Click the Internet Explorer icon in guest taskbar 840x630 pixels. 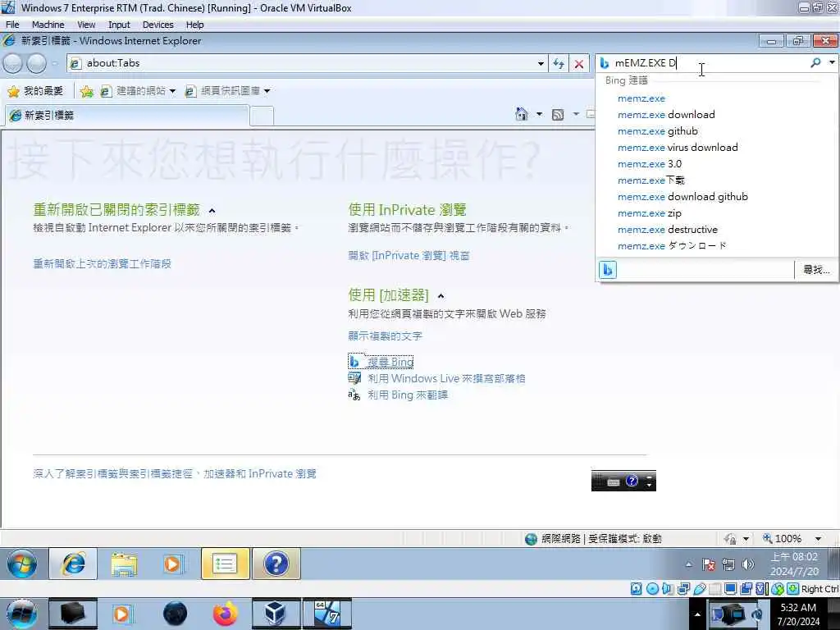[x=73, y=564]
